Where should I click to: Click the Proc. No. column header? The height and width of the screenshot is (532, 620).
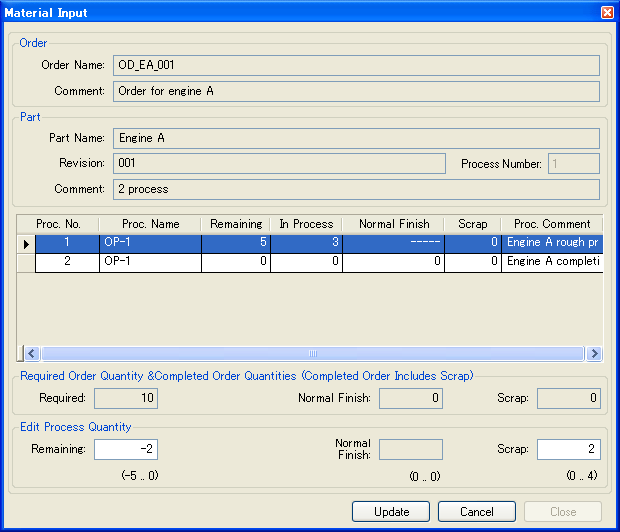[x=58, y=224]
